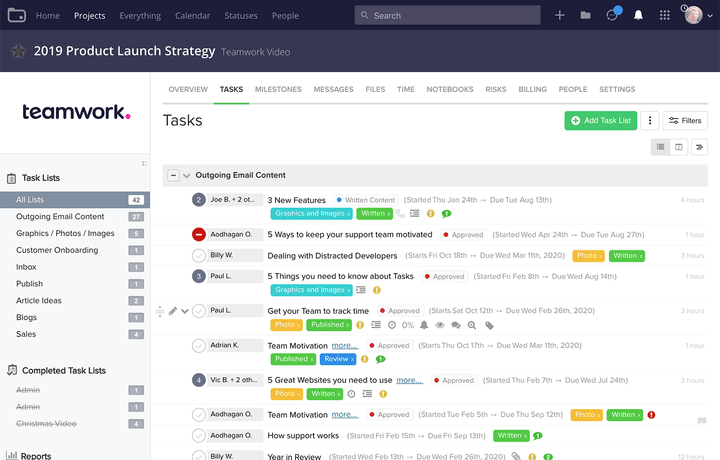720x460 pixels.
Task: Open the Billing tab
Action: (x=533, y=89)
